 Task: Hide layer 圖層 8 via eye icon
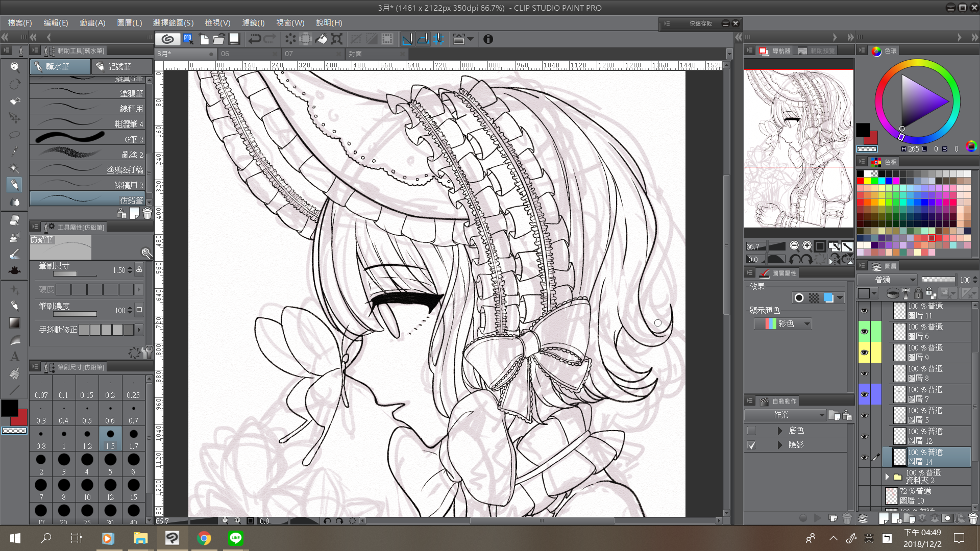click(864, 373)
